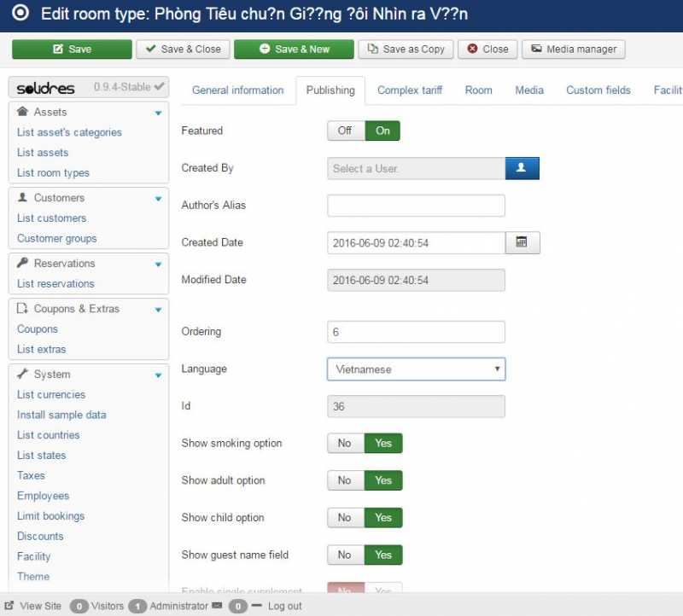Click the Joomla logo icon in header
The image size is (683, 616).
[20, 15]
